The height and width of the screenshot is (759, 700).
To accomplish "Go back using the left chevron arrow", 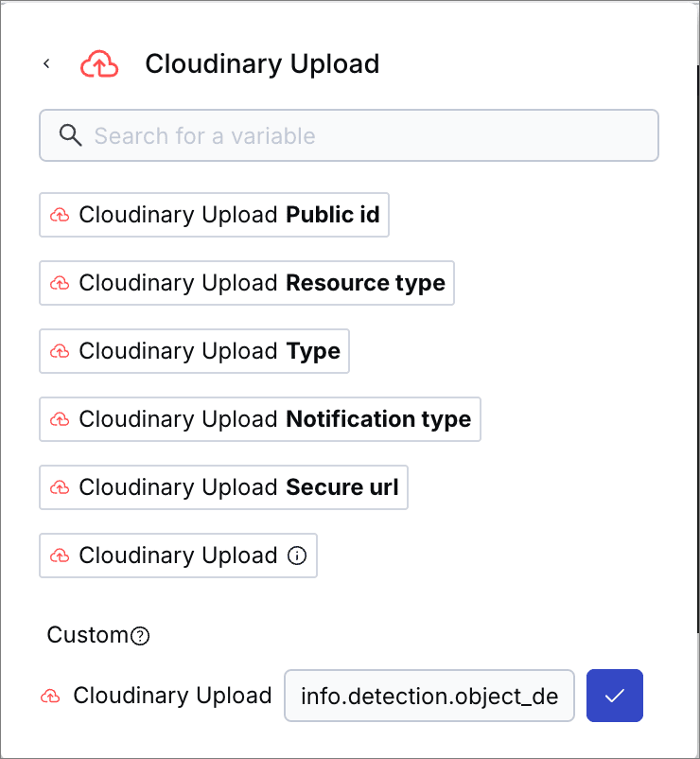I will click(x=46, y=63).
